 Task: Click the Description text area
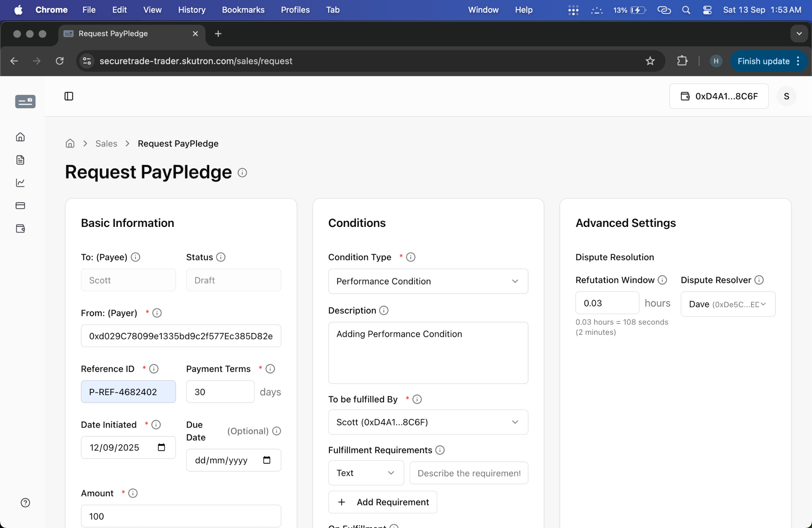428,353
